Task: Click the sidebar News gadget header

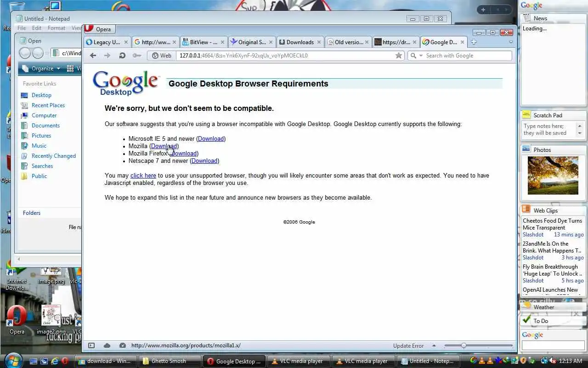Action: tap(553, 18)
